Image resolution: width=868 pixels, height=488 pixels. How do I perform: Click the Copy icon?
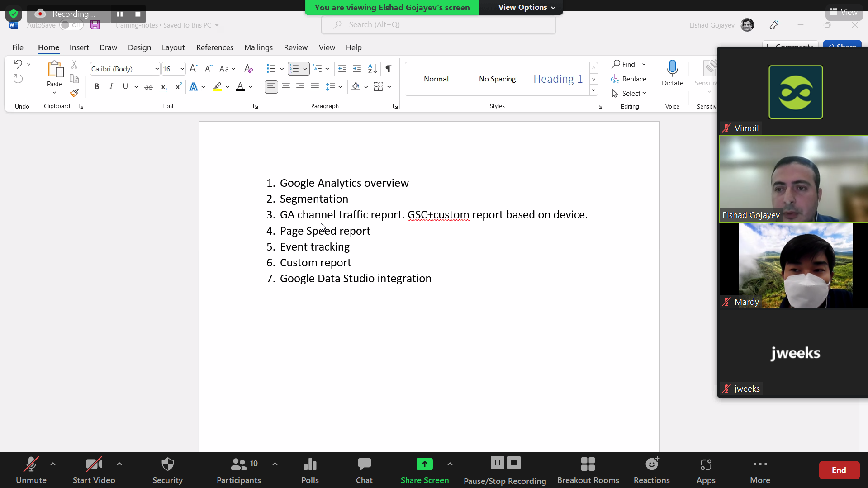tap(74, 79)
